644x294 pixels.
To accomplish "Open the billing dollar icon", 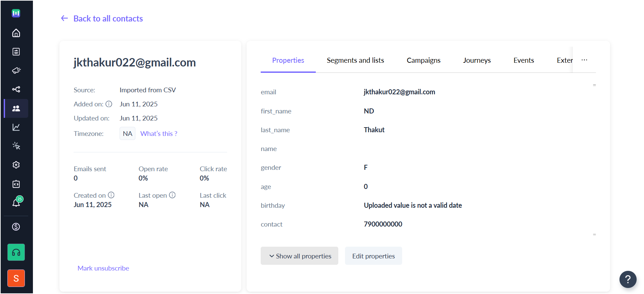I will pyautogui.click(x=16, y=227).
